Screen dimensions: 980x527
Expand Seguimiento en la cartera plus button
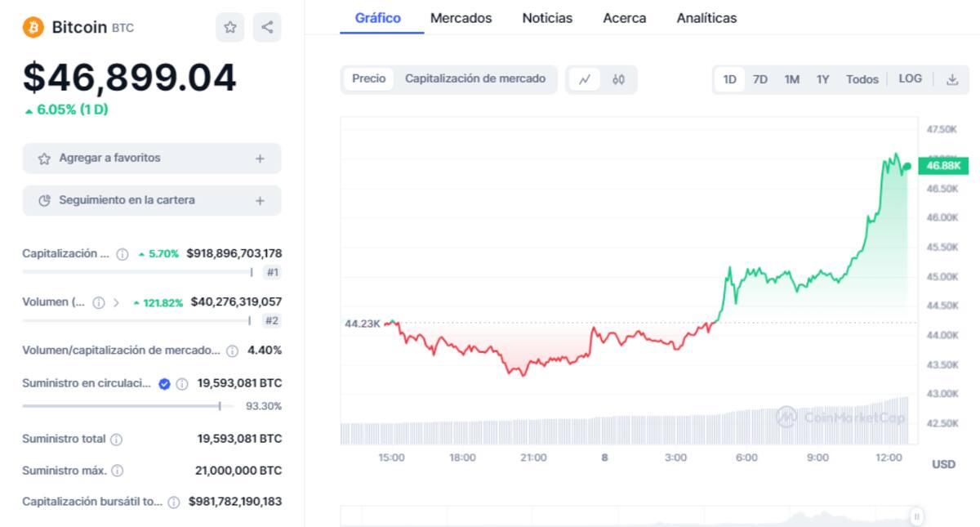pyautogui.click(x=260, y=200)
